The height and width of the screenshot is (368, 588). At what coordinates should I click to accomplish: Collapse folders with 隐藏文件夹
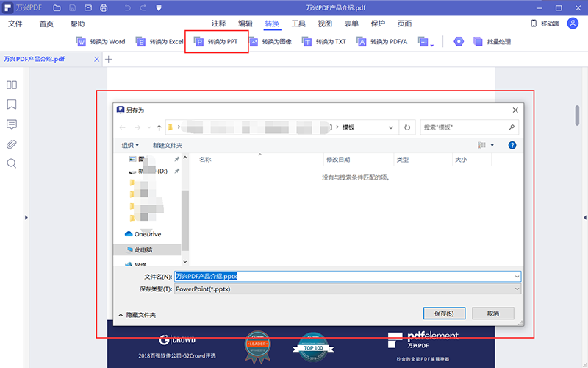click(137, 315)
